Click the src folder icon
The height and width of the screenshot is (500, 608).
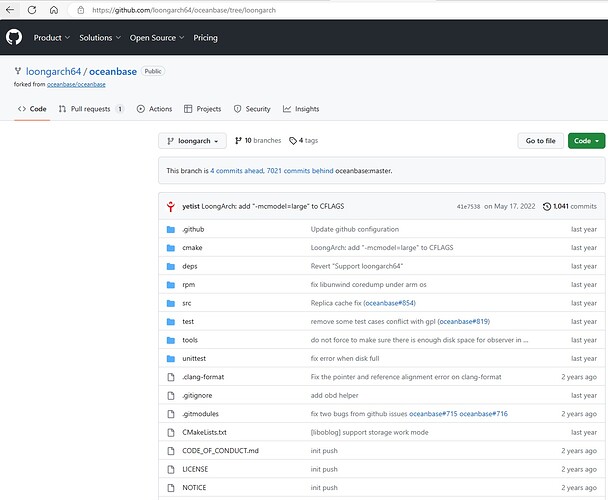[x=171, y=303]
